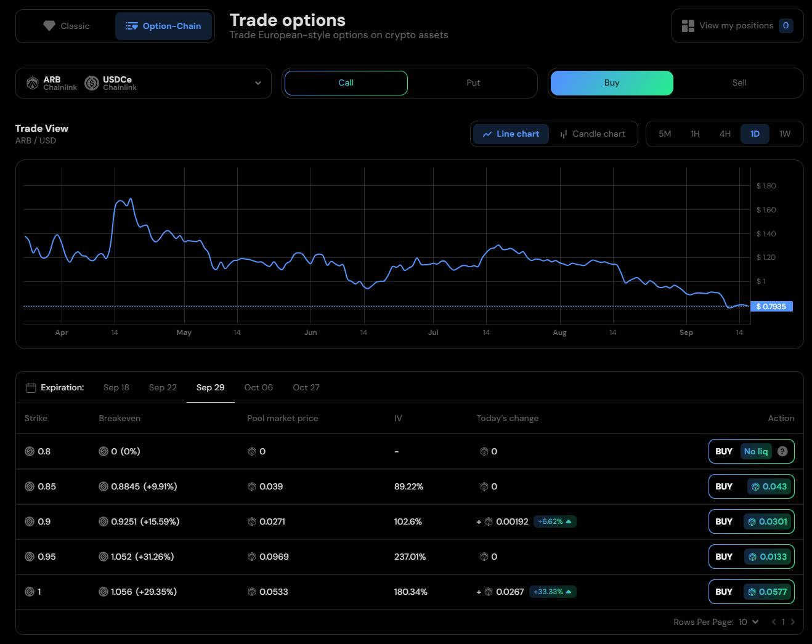The height and width of the screenshot is (644, 812).
Task: Buy the 0.85 strike at 0.043
Action: tap(752, 486)
